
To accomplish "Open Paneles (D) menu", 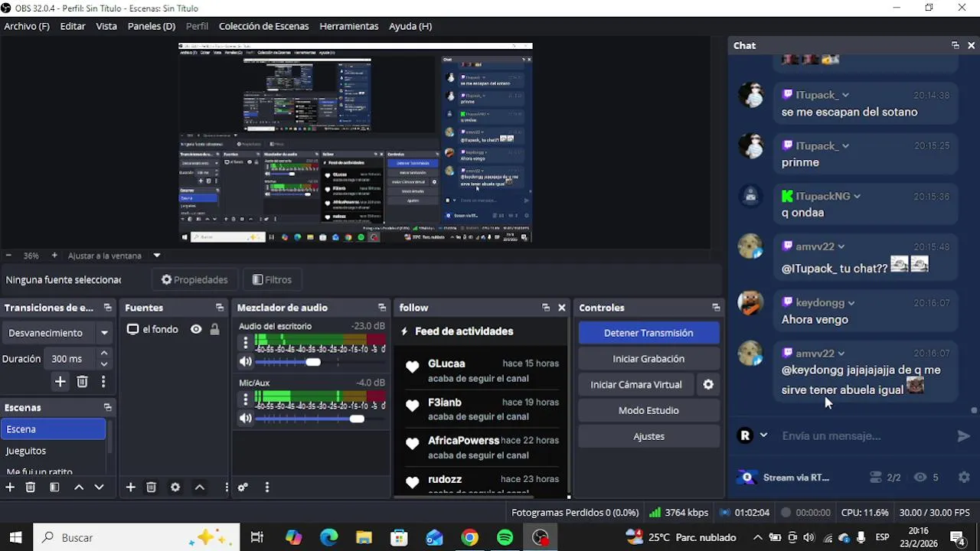I will click(x=152, y=26).
